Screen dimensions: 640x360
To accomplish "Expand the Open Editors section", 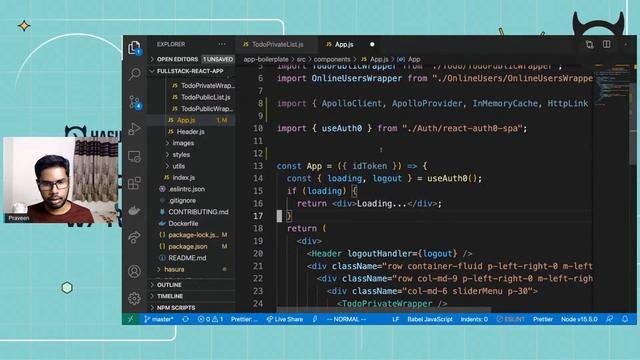I will pyautogui.click(x=192, y=59).
